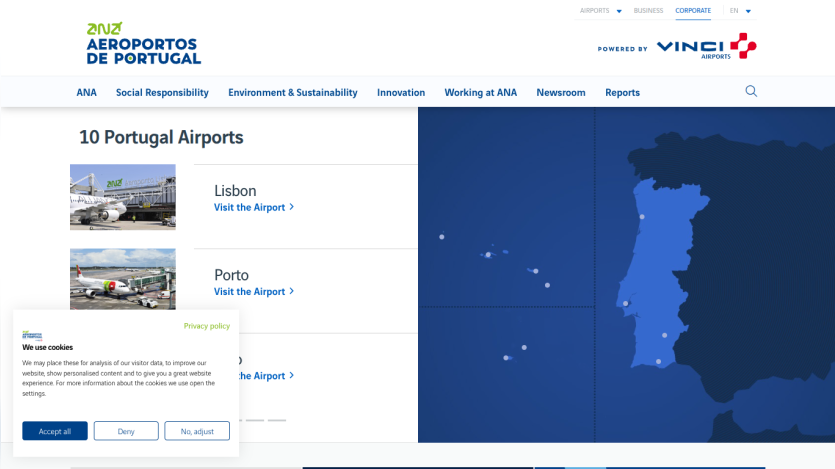Screen dimensions: 835x469
Task: Accept all cookies
Action: (55, 431)
